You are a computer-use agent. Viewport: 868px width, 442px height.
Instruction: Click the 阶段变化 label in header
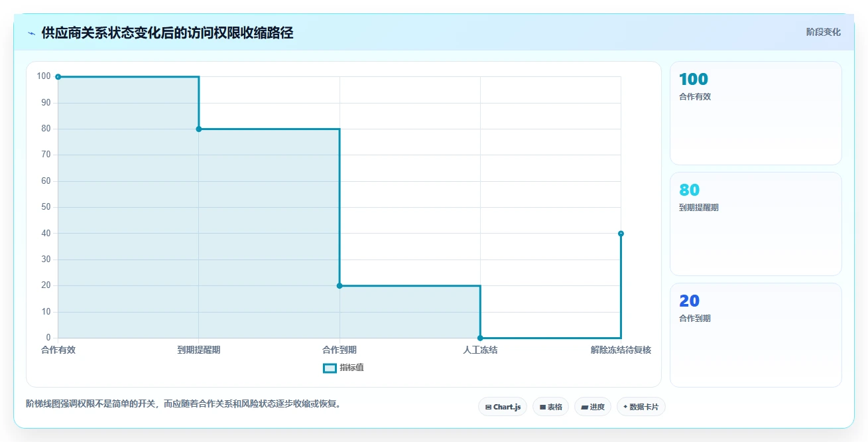824,32
